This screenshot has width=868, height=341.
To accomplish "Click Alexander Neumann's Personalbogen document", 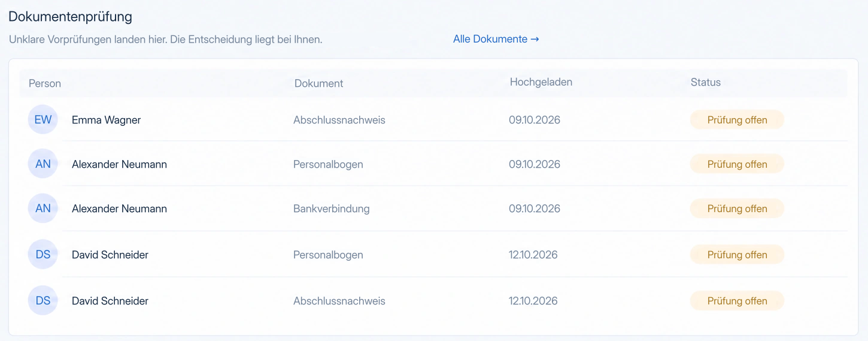I will point(328,164).
